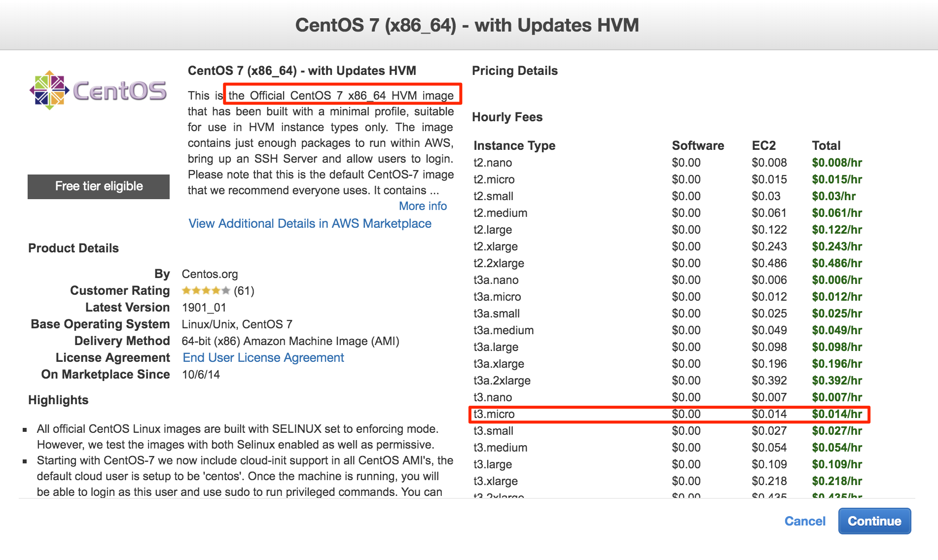Click the review count (61)

[x=244, y=291]
